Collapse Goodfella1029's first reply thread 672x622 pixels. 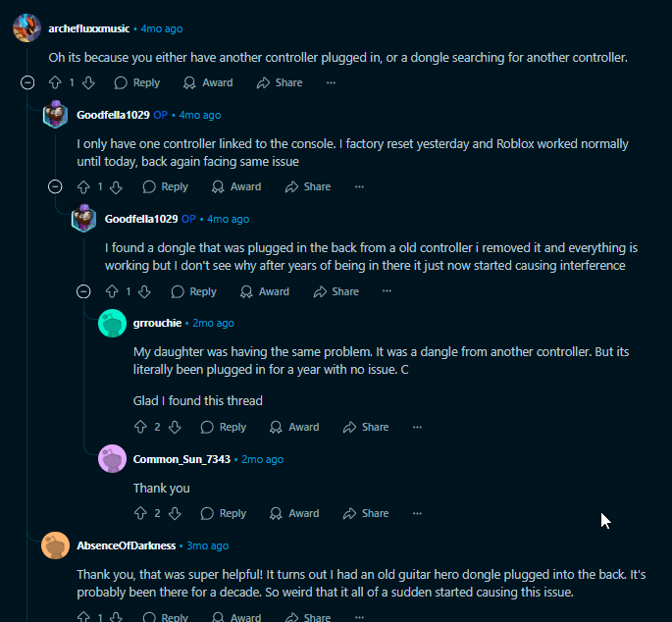coord(55,187)
